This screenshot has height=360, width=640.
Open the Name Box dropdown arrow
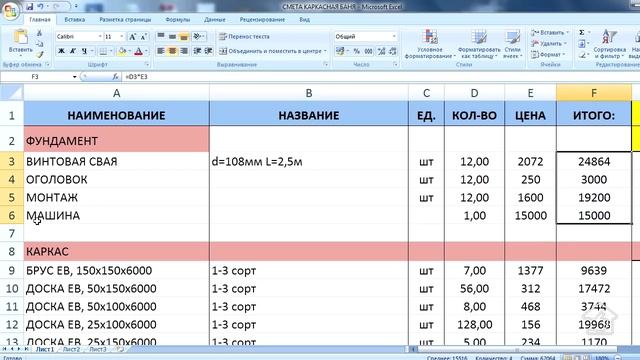click(75, 76)
